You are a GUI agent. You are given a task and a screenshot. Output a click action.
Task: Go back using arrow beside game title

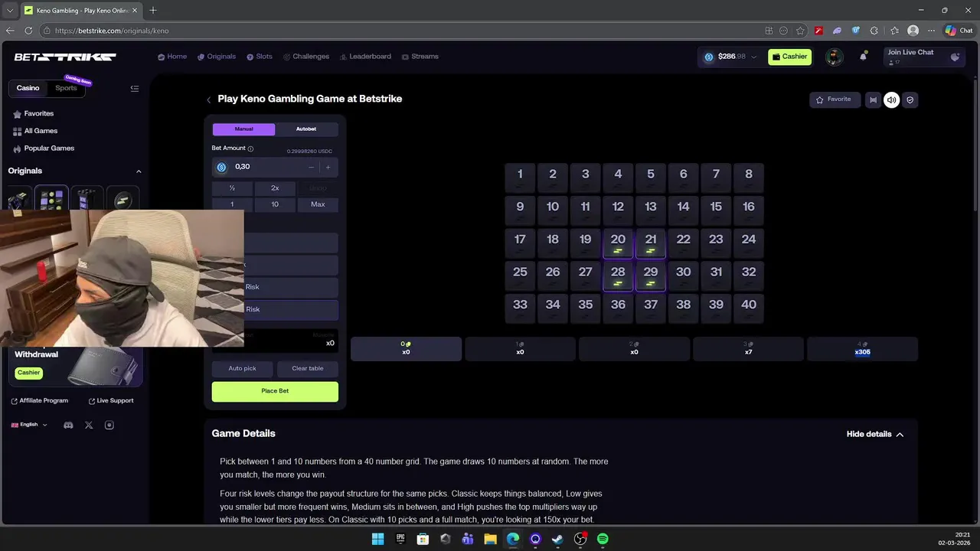tap(208, 99)
